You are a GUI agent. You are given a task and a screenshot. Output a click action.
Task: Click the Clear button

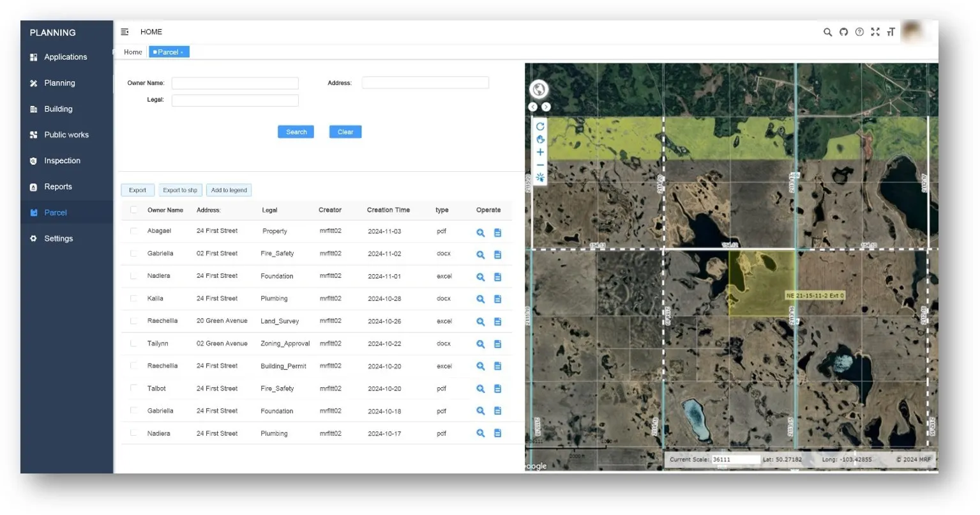pos(345,132)
